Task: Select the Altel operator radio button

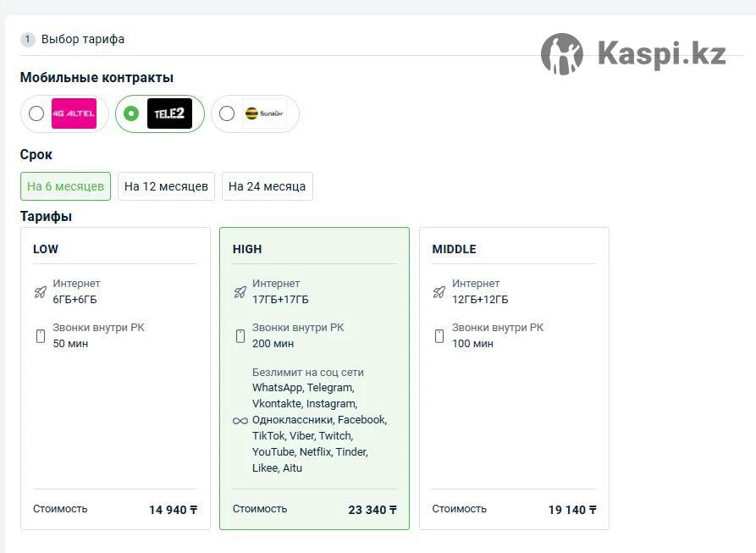Action: pos(36,113)
